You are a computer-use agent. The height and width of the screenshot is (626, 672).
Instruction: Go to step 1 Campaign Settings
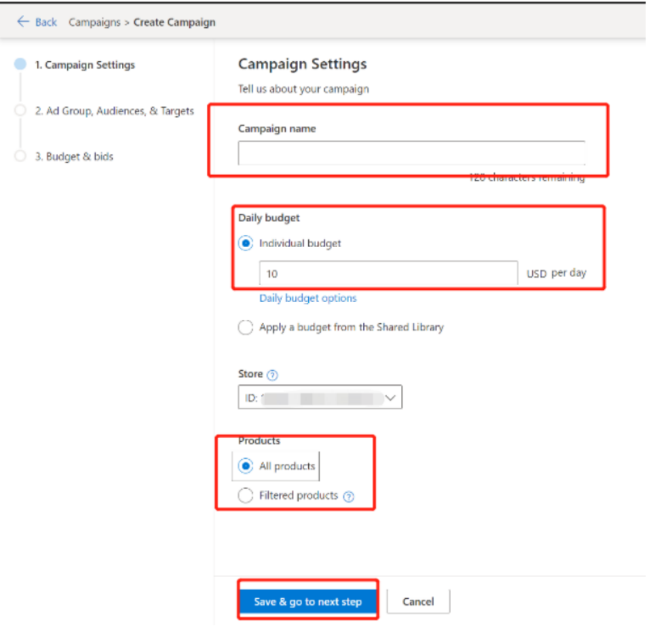pos(85,65)
